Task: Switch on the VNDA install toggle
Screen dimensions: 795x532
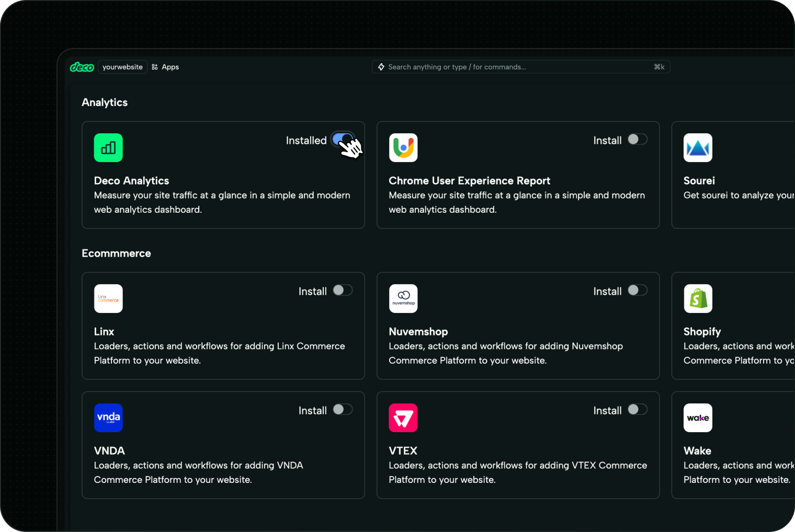Action: coord(343,409)
